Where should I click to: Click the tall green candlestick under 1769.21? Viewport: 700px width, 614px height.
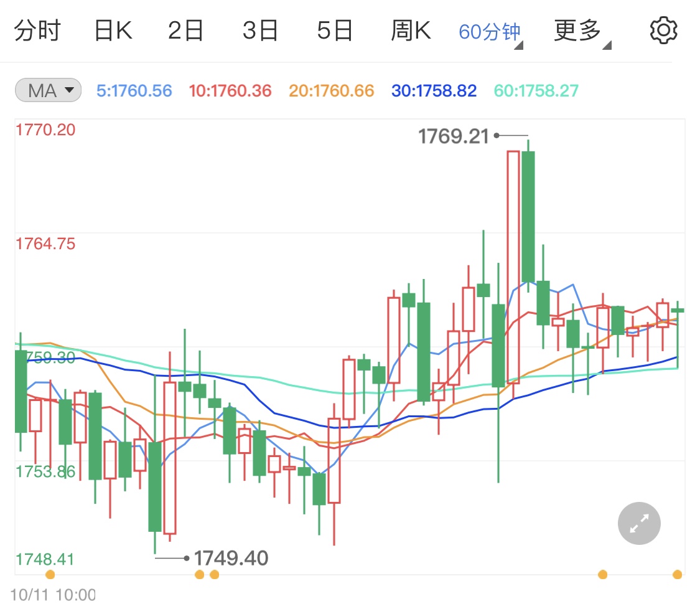(528, 217)
